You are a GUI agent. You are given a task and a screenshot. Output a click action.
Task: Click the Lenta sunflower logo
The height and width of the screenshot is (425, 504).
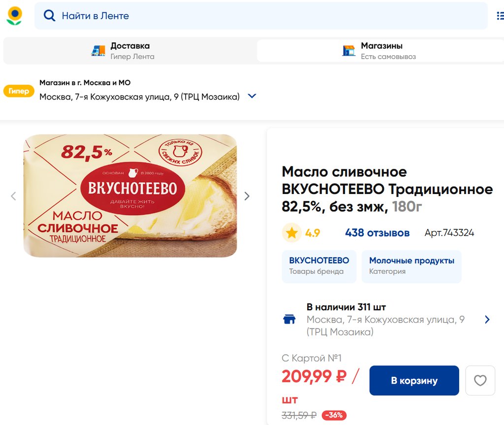click(14, 16)
